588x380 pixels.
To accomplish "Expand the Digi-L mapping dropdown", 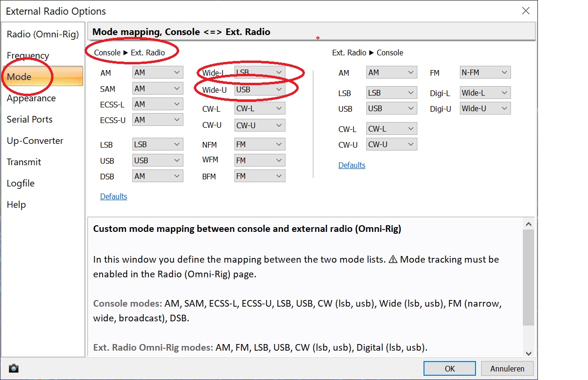I will (x=485, y=93).
